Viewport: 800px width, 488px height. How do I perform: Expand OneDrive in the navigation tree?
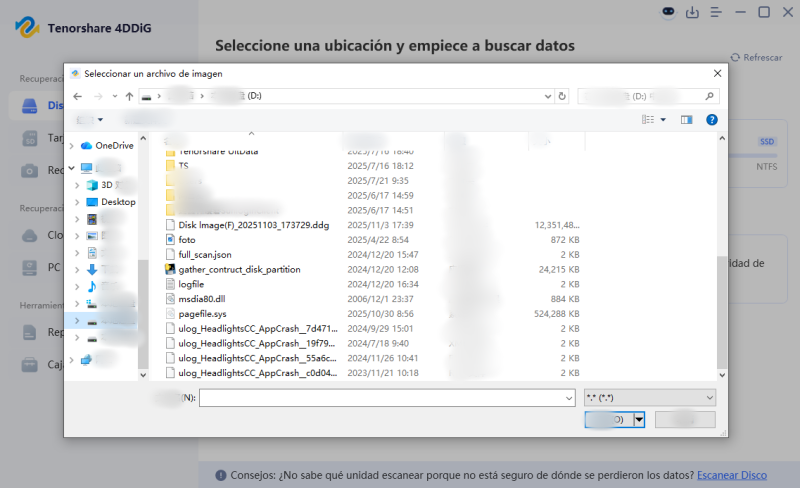[x=71, y=145]
